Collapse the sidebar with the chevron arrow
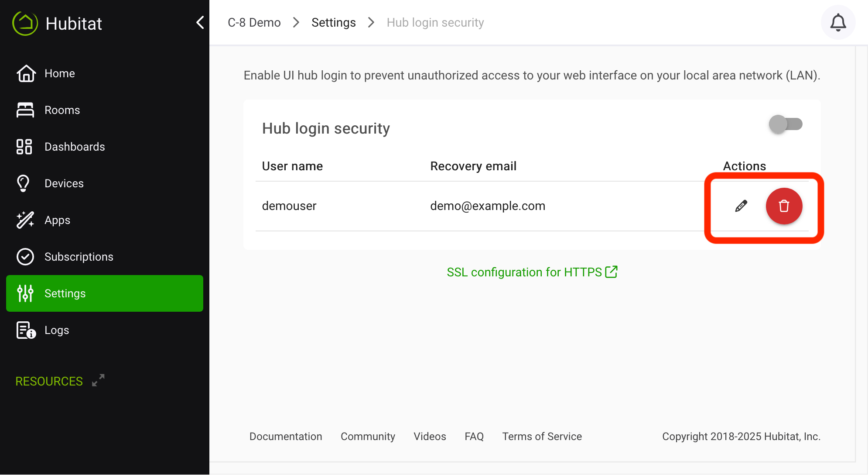Screen dimensions: 868x475 coord(200,22)
